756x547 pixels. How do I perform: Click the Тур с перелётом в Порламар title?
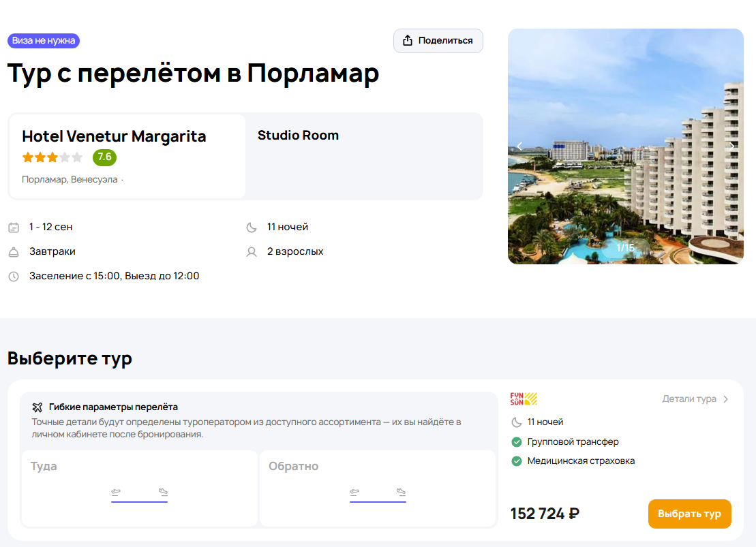click(x=194, y=74)
